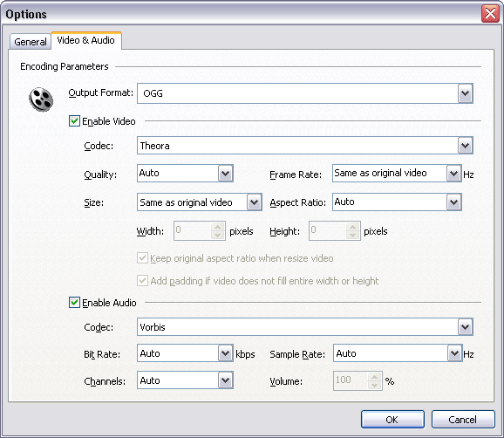Toggle Keep original aspect ratio checkbox
Screen dimensions: 504x438
(142, 258)
